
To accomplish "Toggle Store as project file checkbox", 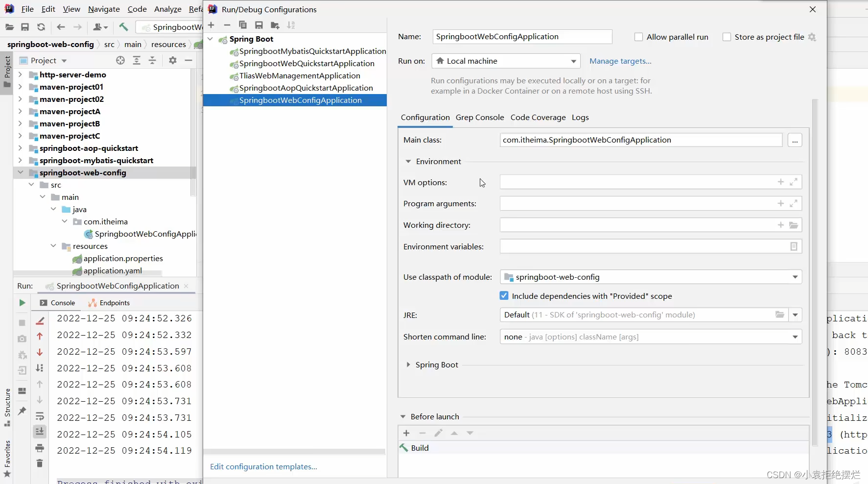I will 727,37.
